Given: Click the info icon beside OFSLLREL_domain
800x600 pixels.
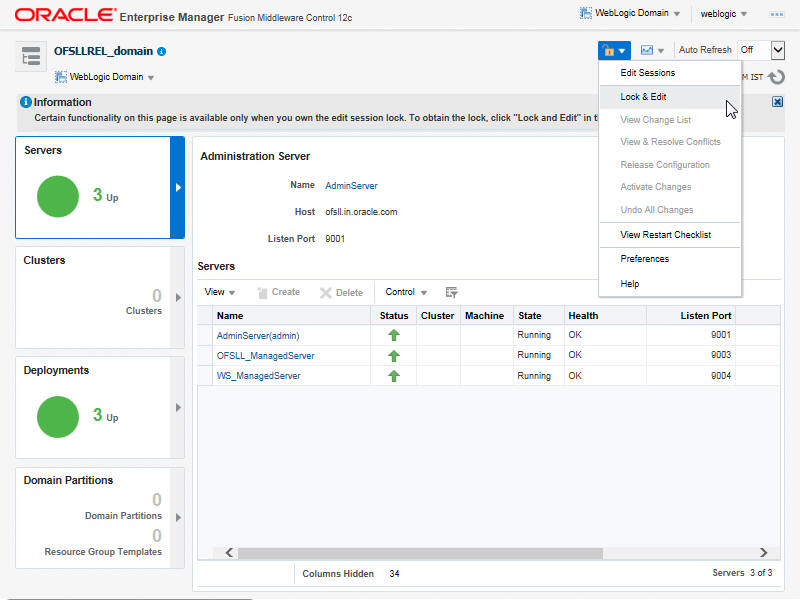Looking at the screenshot, I should click(x=162, y=52).
